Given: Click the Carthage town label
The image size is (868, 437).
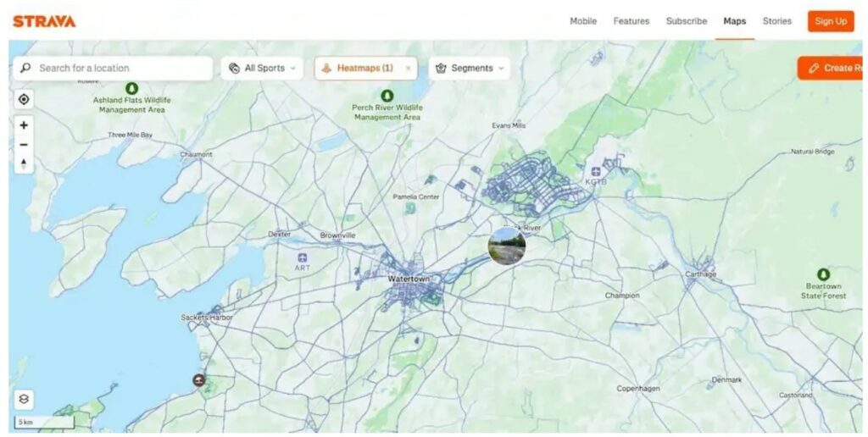Looking at the screenshot, I should coord(700,274).
